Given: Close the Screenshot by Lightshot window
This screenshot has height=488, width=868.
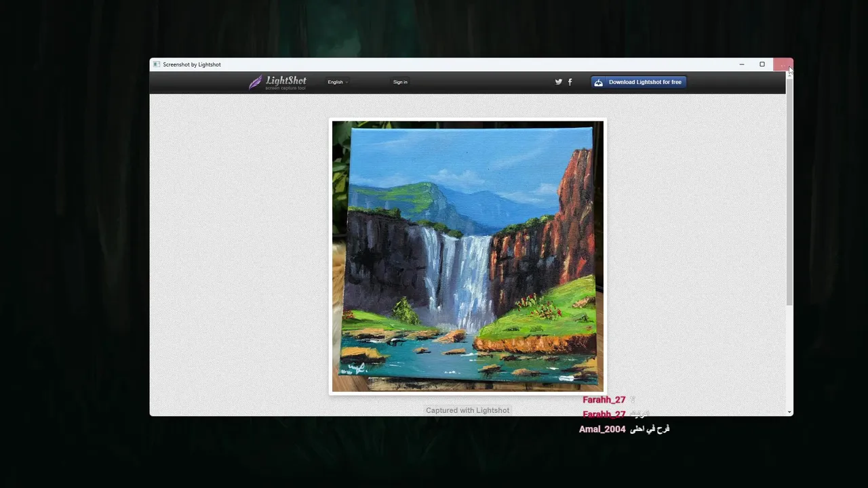Looking at the screenshot, I should coord(783,64).
